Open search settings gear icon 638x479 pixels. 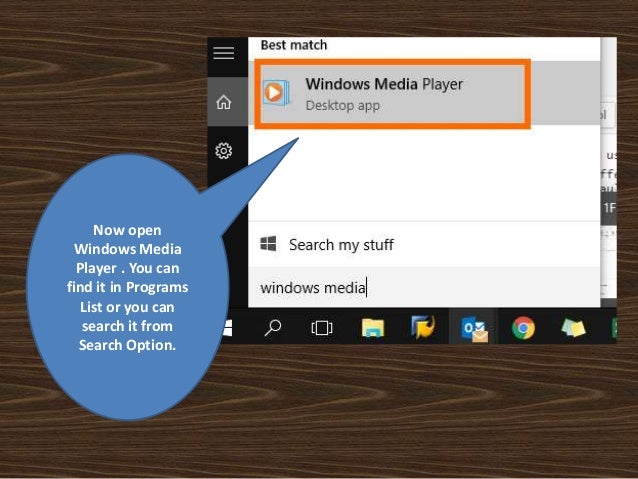pos(224,151)
